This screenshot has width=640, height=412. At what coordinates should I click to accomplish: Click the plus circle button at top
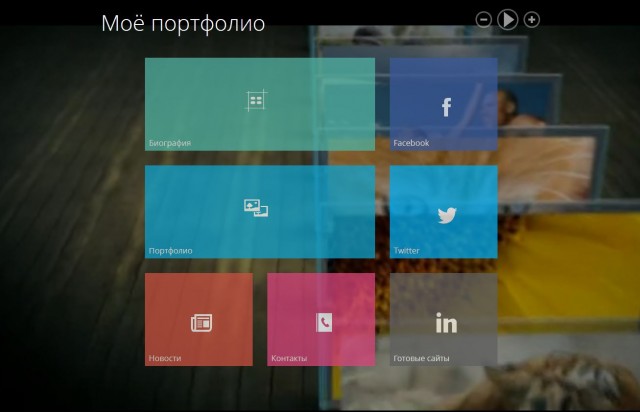coord(531,20)
